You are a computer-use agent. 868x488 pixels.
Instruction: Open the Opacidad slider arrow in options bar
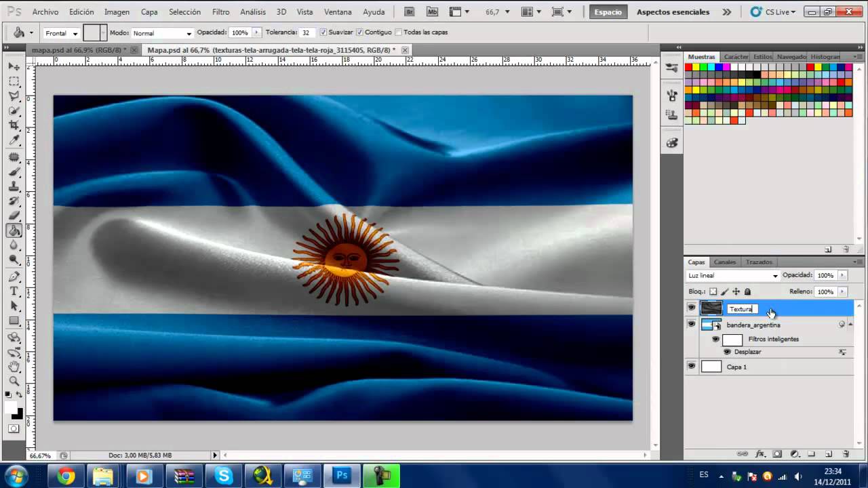[x=256, y=33]
